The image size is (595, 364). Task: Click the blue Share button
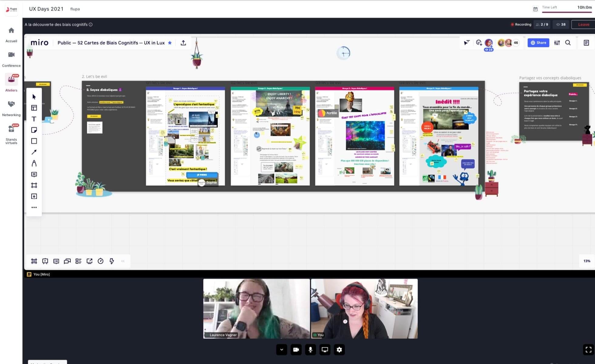click(538, 43)
